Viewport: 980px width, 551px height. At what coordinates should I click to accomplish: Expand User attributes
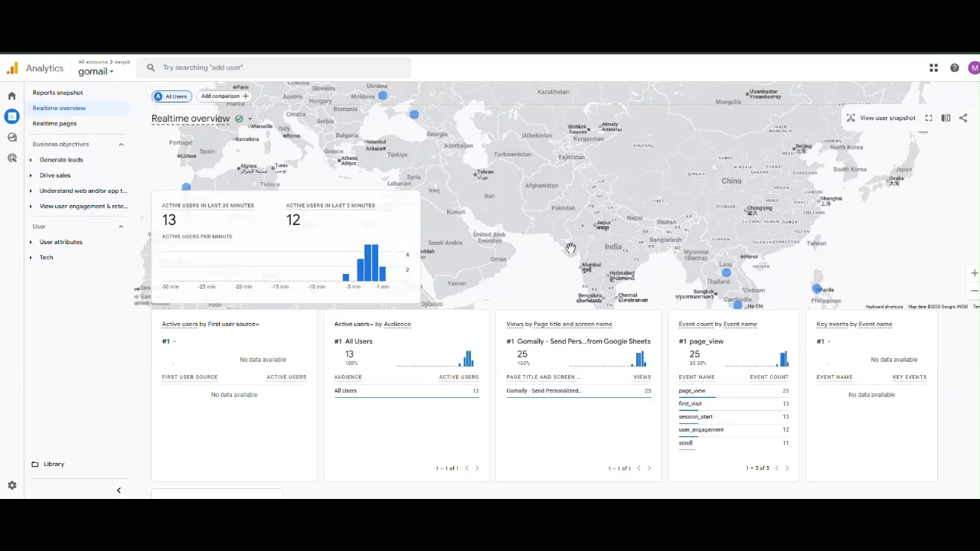click(x=31, y=242)
